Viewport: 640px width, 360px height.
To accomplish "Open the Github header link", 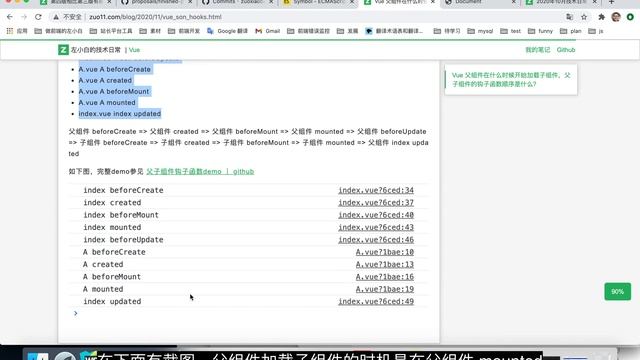I will pyautogui.click(x=566, y=50).
